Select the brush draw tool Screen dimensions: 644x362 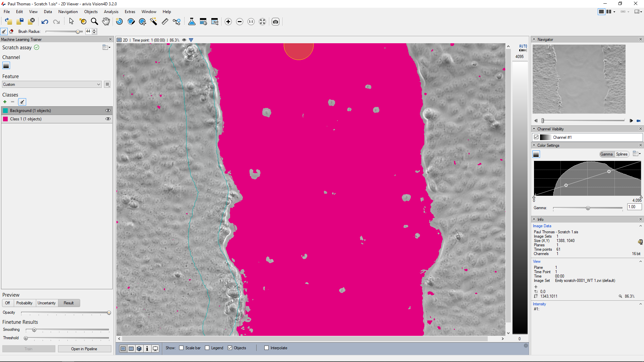(x=4, y=31)
